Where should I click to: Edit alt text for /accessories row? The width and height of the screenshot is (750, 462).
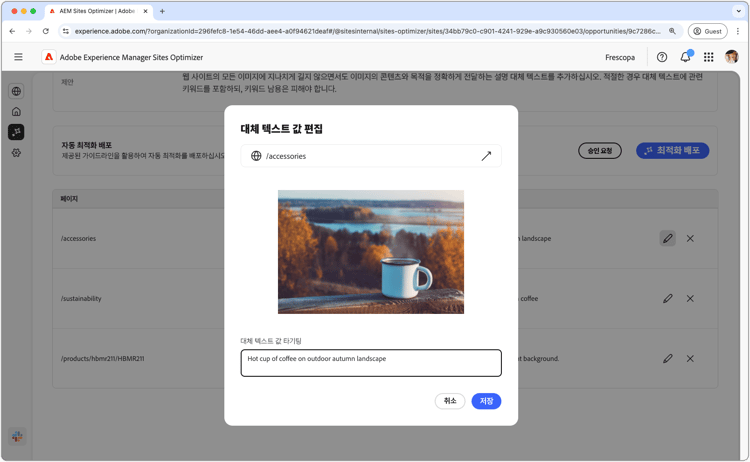click(x=668, y=238)
